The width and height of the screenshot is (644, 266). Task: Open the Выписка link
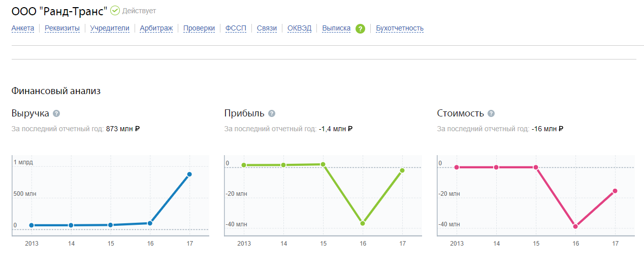pos(336,28)
